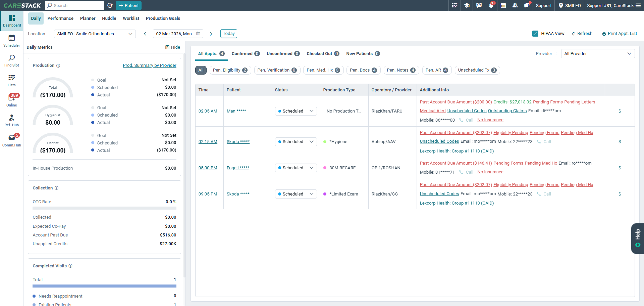Open the header calendar icon
Screen dimensions: 644x306
click(503, 5)
